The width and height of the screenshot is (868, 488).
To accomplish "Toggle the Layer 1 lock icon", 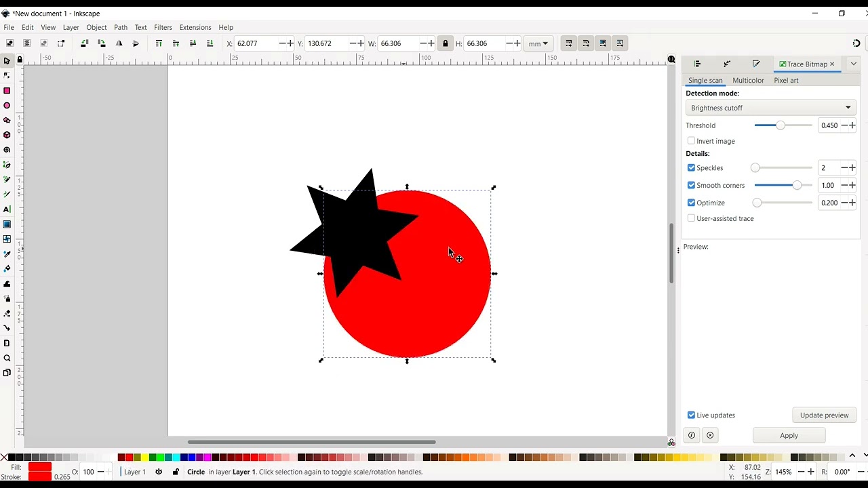I will 176,472.
